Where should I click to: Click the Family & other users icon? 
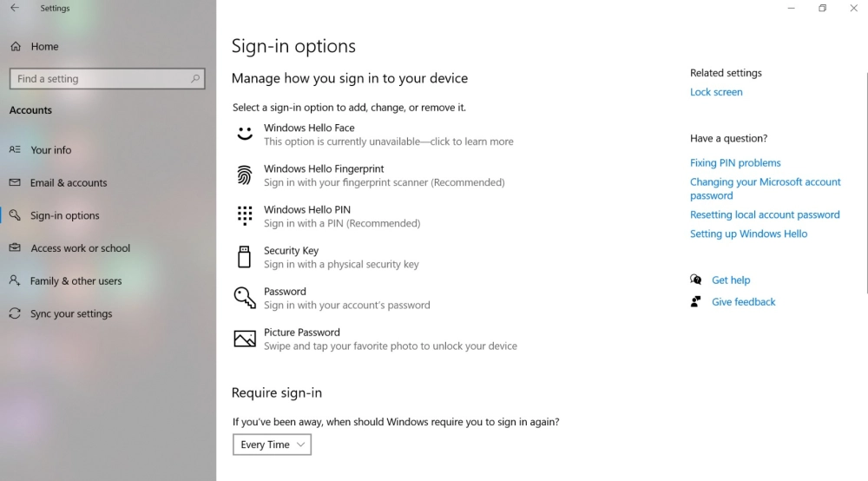15,280
